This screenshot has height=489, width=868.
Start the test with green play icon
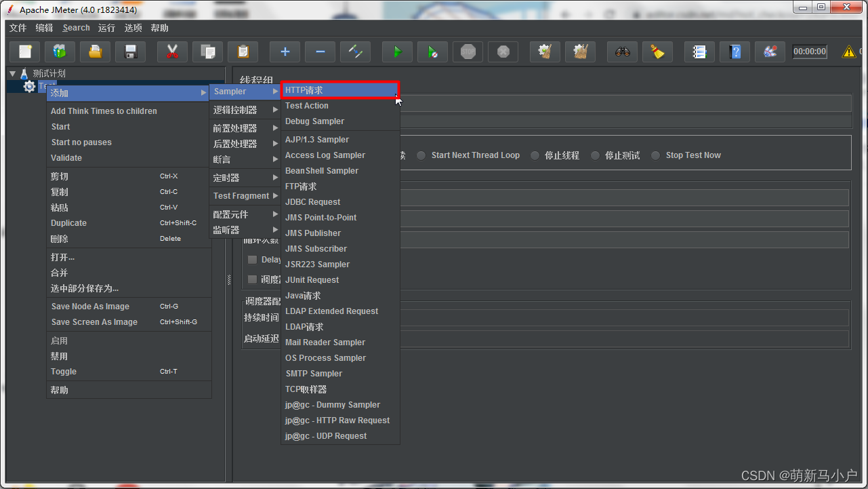click(397, 52)
